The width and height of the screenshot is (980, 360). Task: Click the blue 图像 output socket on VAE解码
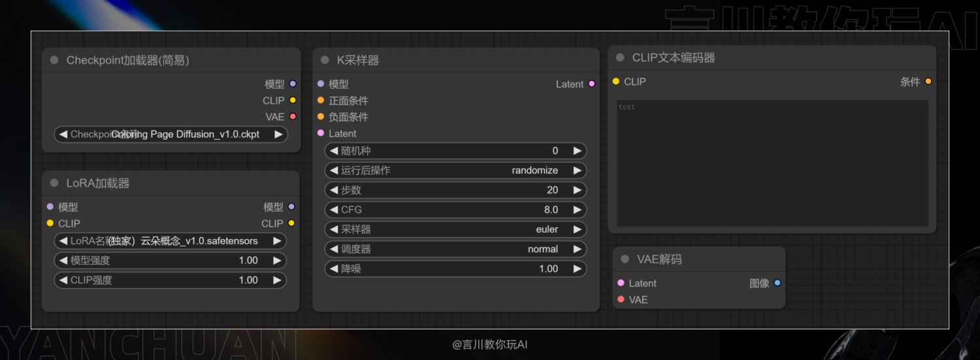pyautogui.click(x=777, y=283)
